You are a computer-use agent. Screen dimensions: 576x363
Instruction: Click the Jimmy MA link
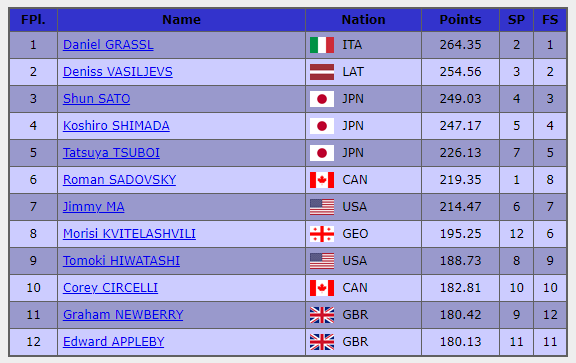tap(94, 207)
